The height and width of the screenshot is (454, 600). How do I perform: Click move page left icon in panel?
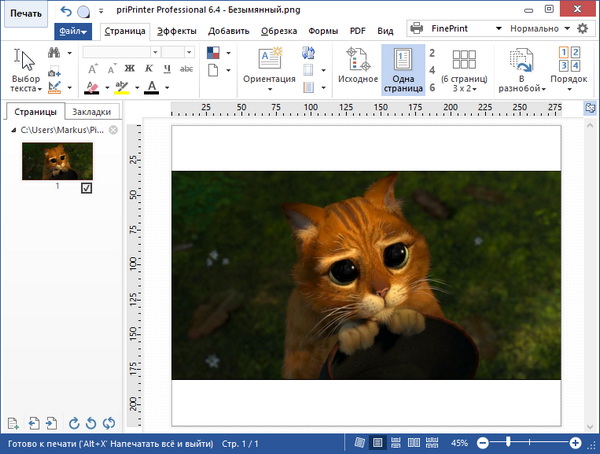(34, 423)
